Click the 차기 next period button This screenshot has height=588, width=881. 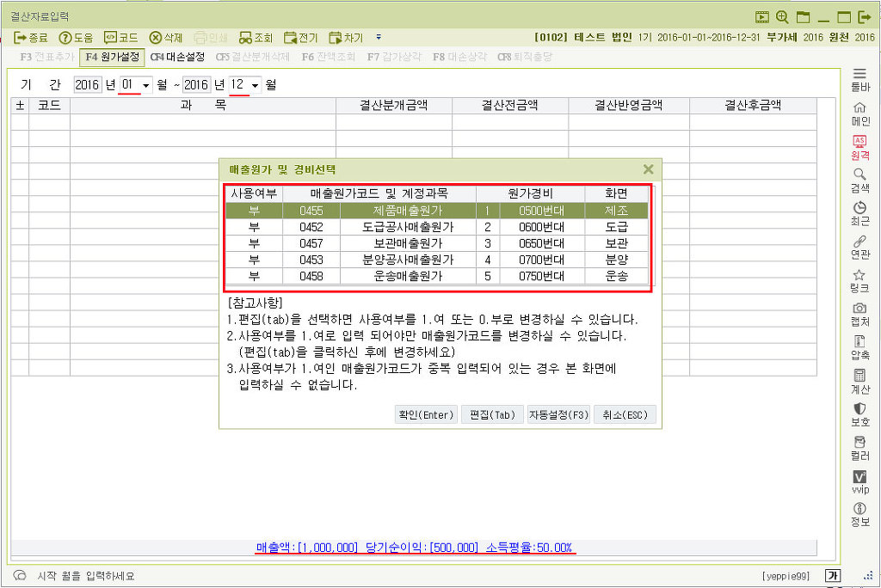click(346, 38)
